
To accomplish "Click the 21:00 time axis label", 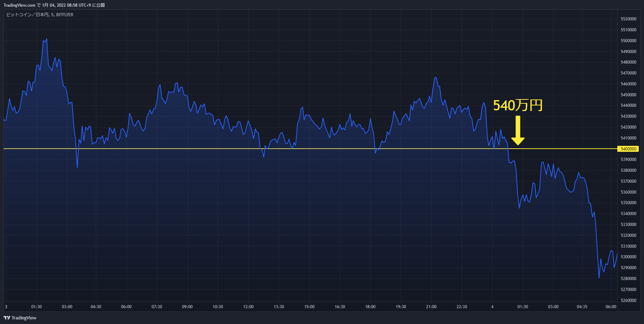I will coord(431,307).
